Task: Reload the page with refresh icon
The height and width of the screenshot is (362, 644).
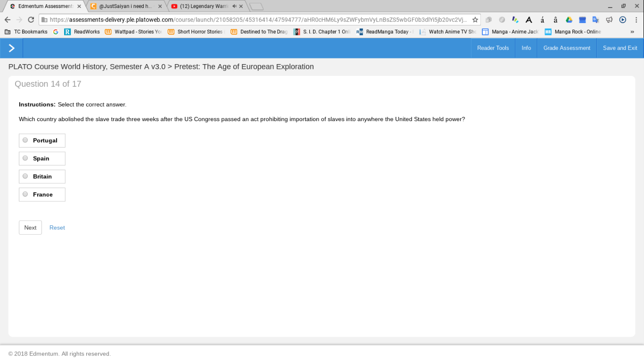Action: point(31,20)
